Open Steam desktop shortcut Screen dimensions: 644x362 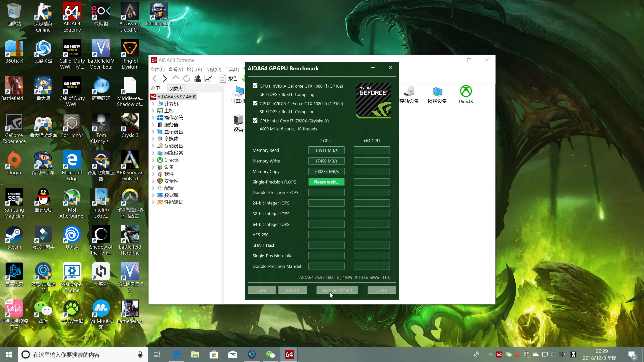click(x=14, y=238)
